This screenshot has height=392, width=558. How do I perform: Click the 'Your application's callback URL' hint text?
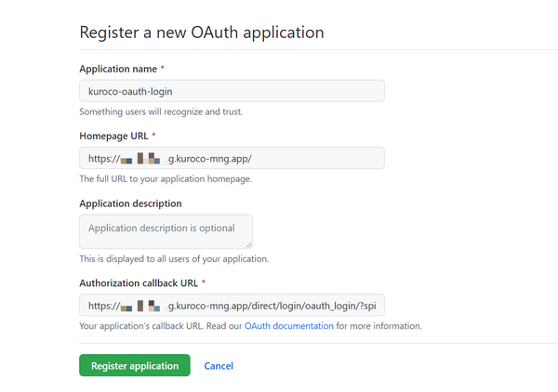pyautogui.click(x=141, y=326)
